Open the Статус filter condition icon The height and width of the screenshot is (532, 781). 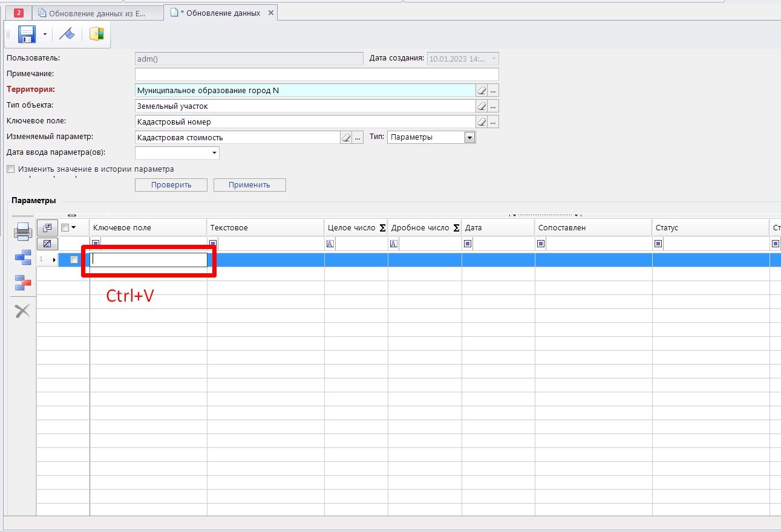[658, 244]
